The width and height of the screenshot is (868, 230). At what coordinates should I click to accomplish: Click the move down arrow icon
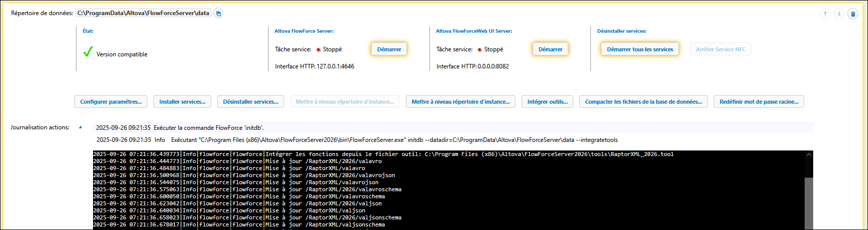(x=839, y=14)
